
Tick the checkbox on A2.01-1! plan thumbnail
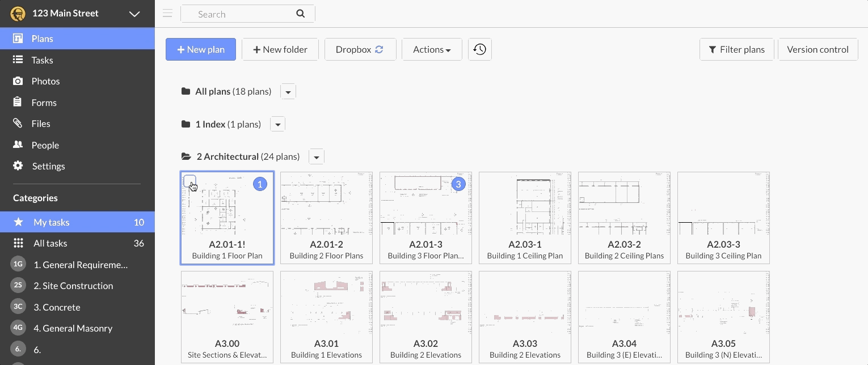click(189, 181)
